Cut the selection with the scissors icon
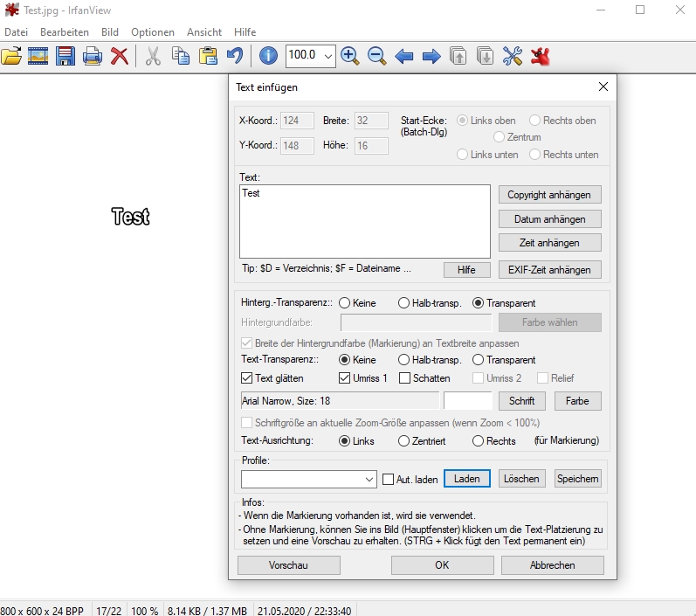The image size is (696, 616). pos(153,57)
